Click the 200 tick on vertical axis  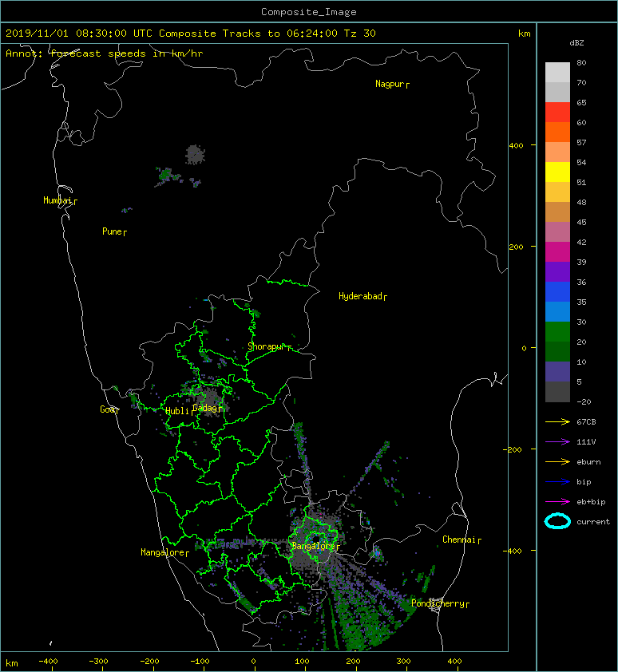(x=517, y=247)
